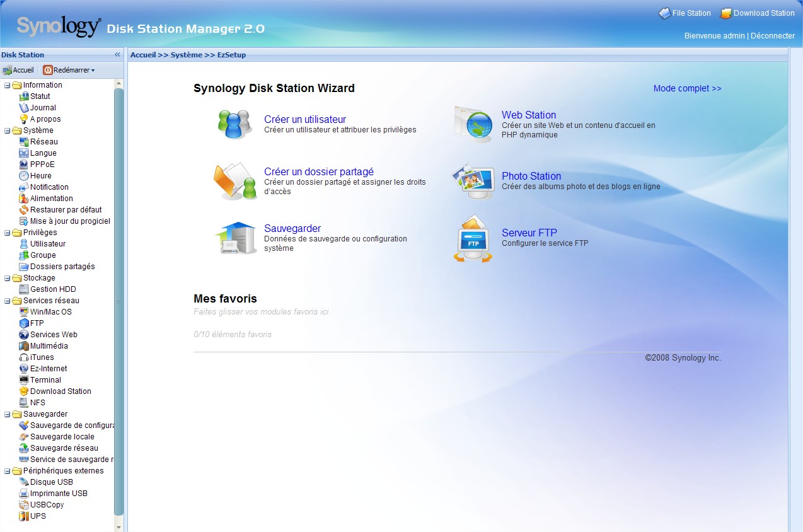Viewport: 803px width, 532px height.
Task: Click the Multimédia icon in sidebar
Action: [x=24, y=346]
